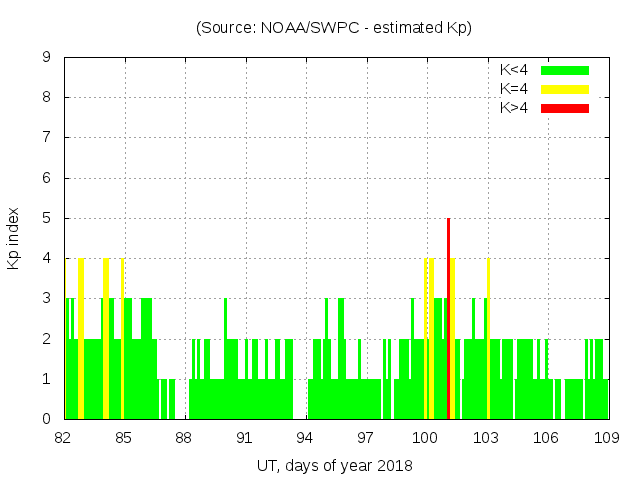Screen dimensions: 640x480
Task: Click the y-axis tick label 5
Action: 47,218
